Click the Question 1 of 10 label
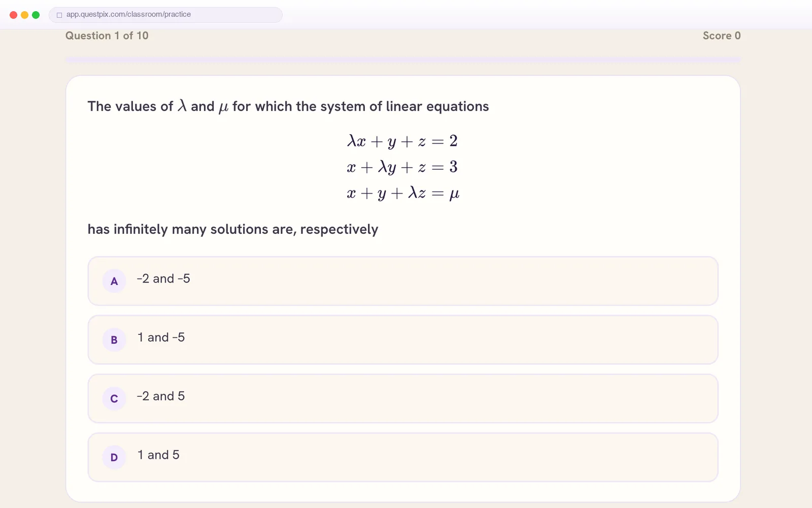The image size is (812, 508). [107, 36]
